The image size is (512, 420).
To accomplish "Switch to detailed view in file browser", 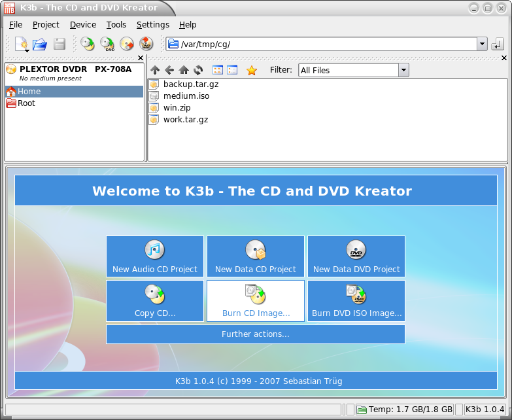I will pyautogui.click(x=232, y=70).
